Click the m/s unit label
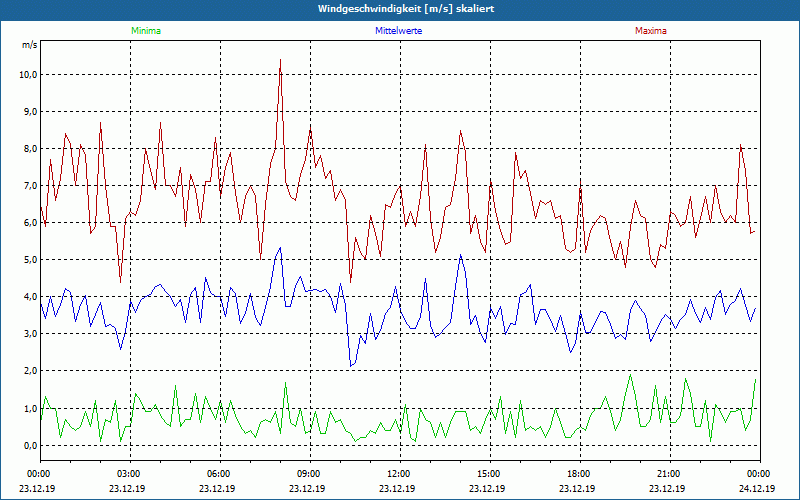Screen dimensions: 800x500 click(29, 45)
